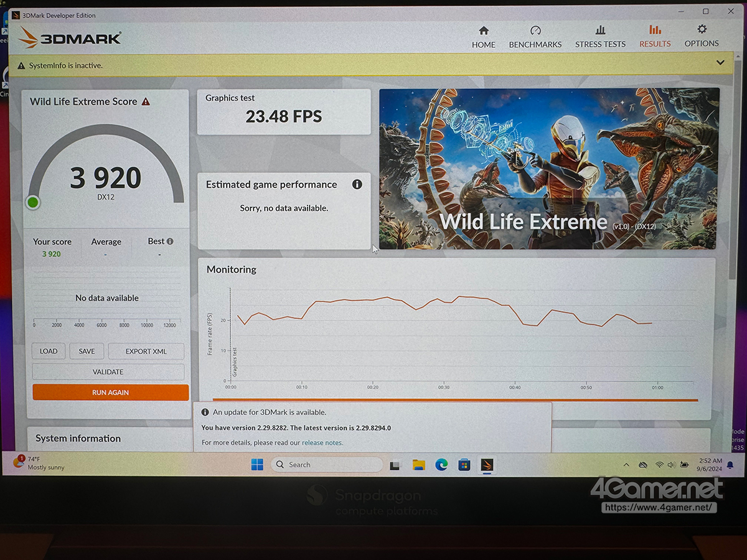Click the OneDrive cloud tray icon
The width and height of the screenshot is (747, 560).
tap(644, 465)
